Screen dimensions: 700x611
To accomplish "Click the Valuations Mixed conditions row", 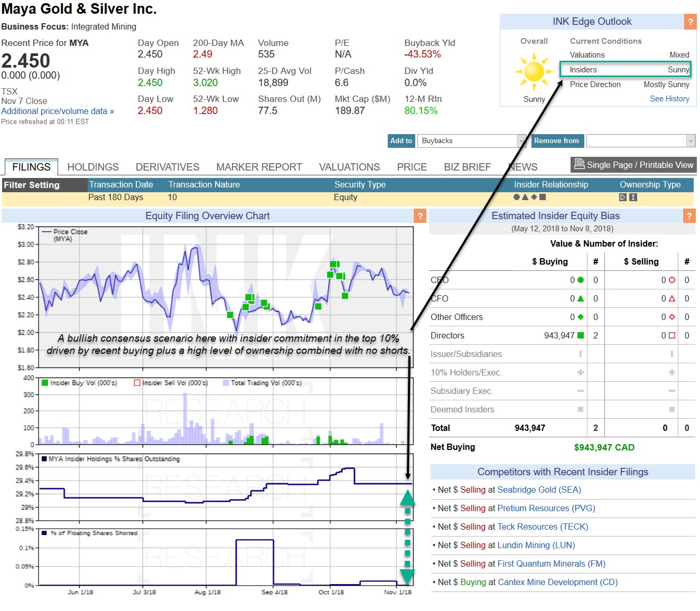I will click(x=629, y=55).
